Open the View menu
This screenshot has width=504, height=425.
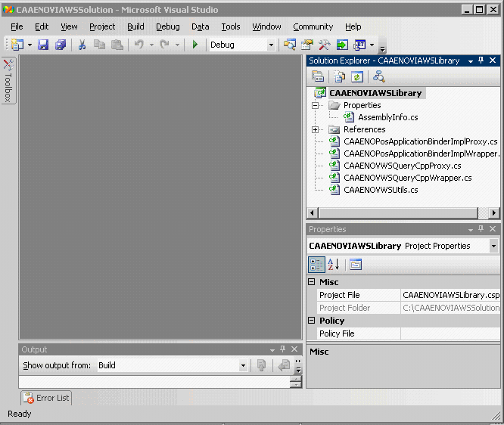(69, 26)
